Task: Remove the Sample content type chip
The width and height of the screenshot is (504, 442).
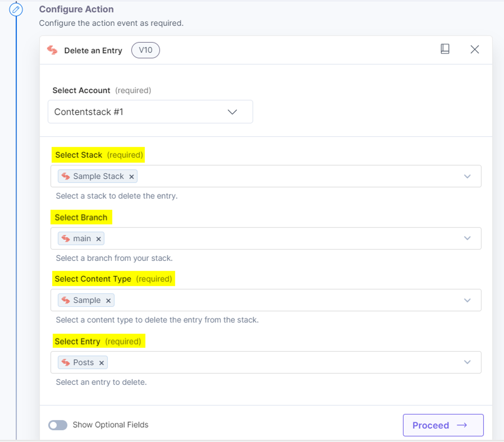Action: click(x=108, y=300)
